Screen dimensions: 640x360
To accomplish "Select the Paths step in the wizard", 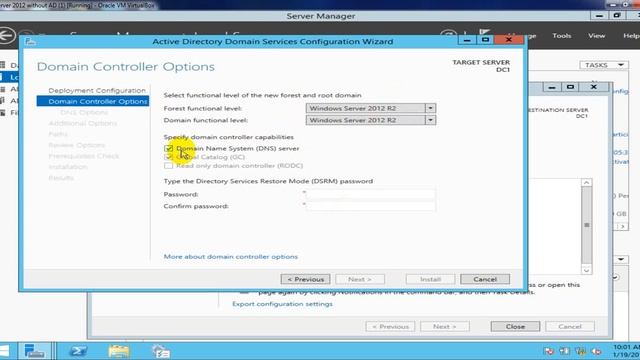I will point(58,134).
